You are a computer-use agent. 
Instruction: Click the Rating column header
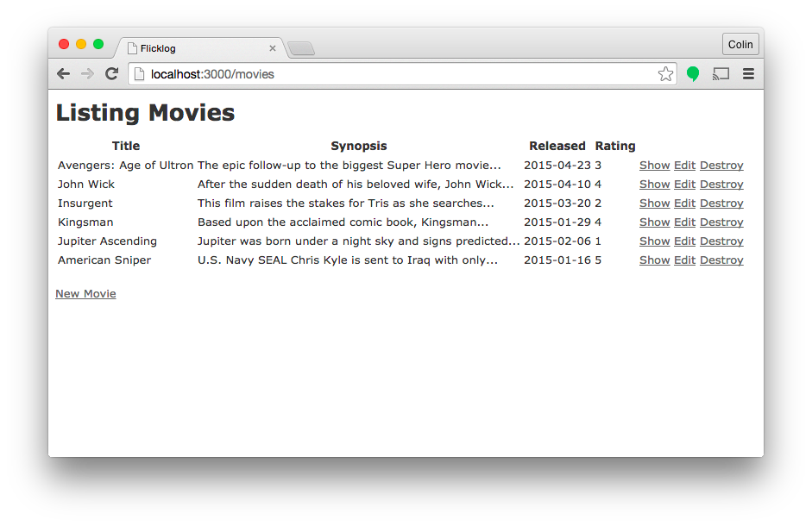point(615,146)
